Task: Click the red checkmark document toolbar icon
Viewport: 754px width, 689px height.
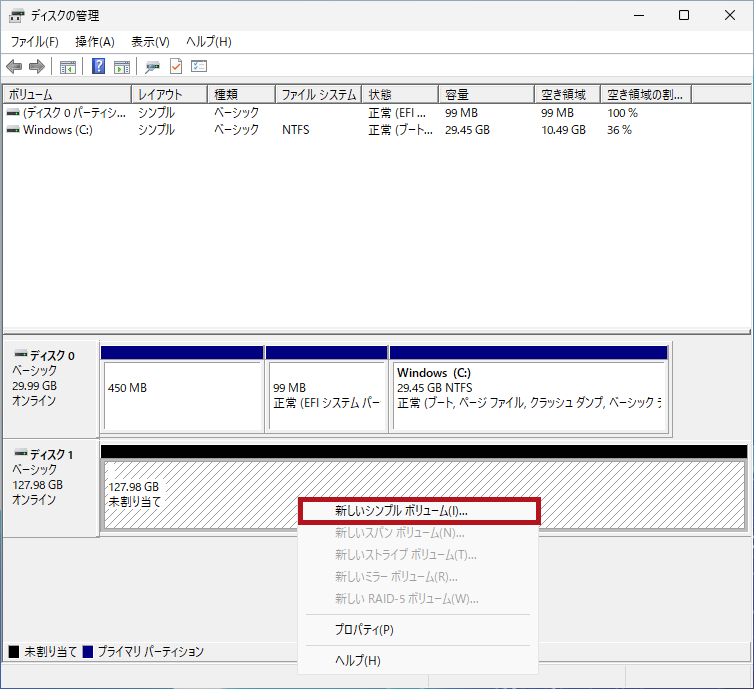Action: click(176, 67)
